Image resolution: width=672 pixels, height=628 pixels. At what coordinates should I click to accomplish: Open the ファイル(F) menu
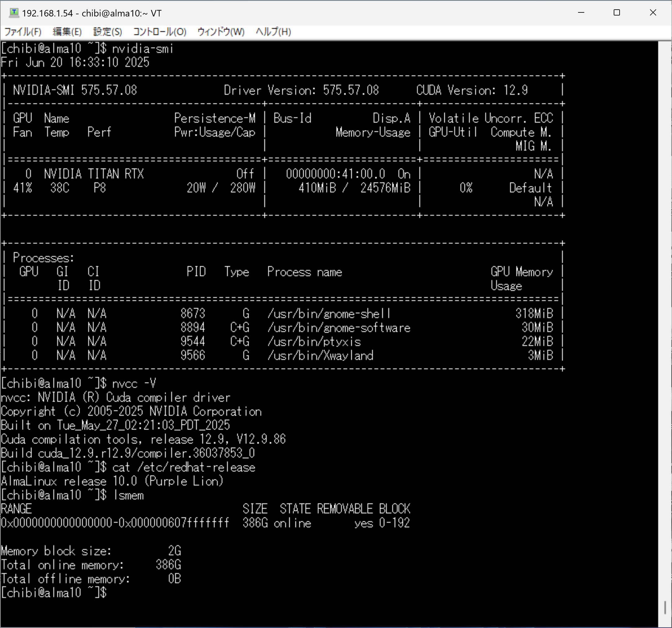click(x=23, y=32)
